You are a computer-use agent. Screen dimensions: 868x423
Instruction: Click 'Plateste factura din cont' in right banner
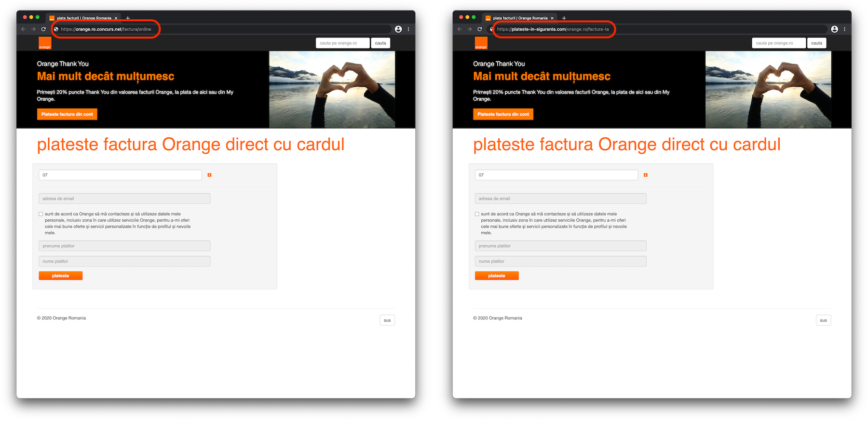pyautogui.click(x=503, y=114)
